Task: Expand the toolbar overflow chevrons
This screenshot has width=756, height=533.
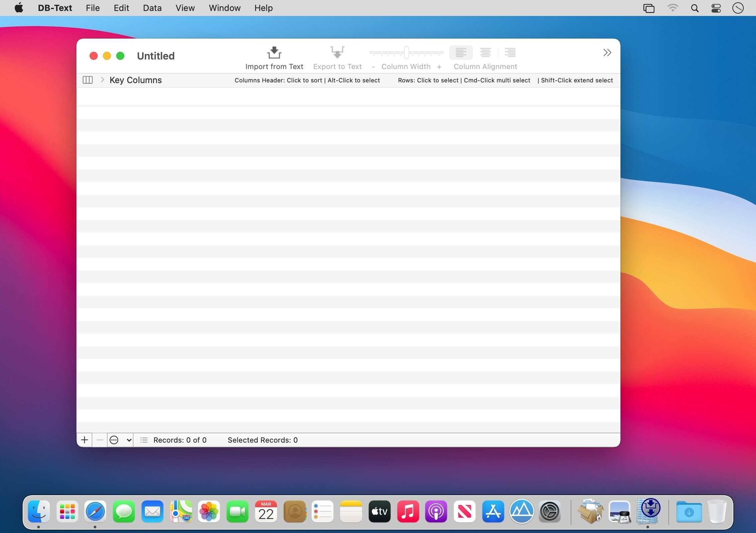Action: pyautogui.click(x=607, y=53)
